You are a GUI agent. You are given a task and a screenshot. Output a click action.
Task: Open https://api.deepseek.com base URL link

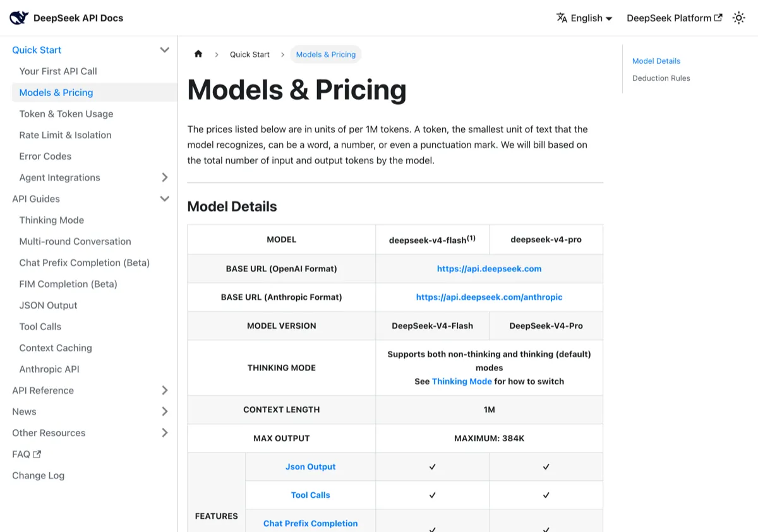click(489, 268)
